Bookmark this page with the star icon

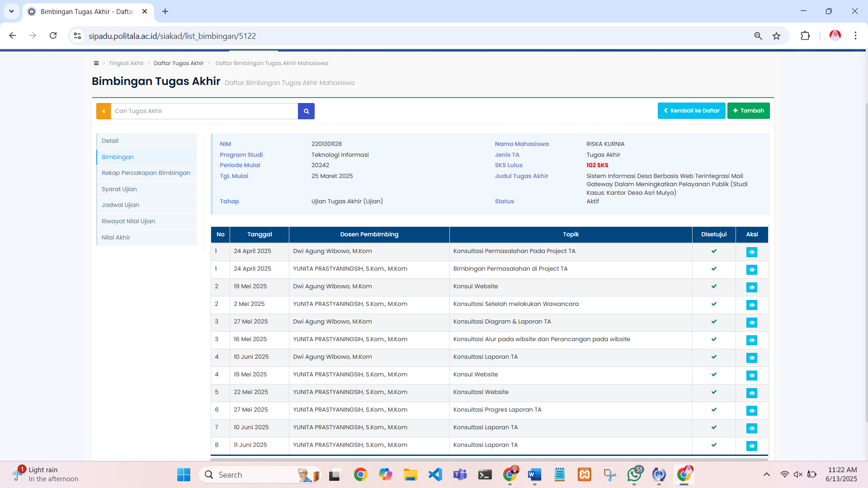[x=776, y=36]
